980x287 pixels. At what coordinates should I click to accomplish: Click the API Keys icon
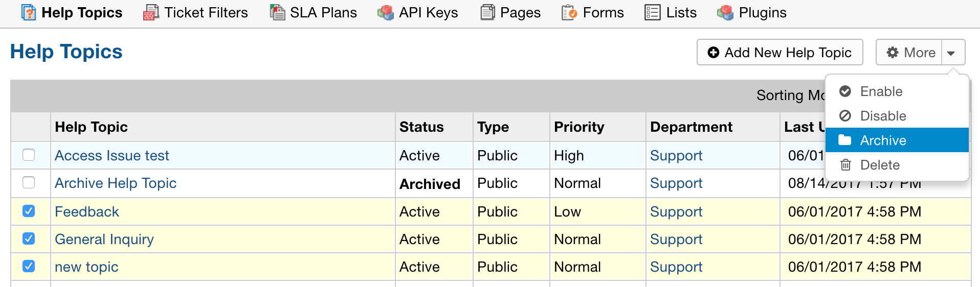386,12
